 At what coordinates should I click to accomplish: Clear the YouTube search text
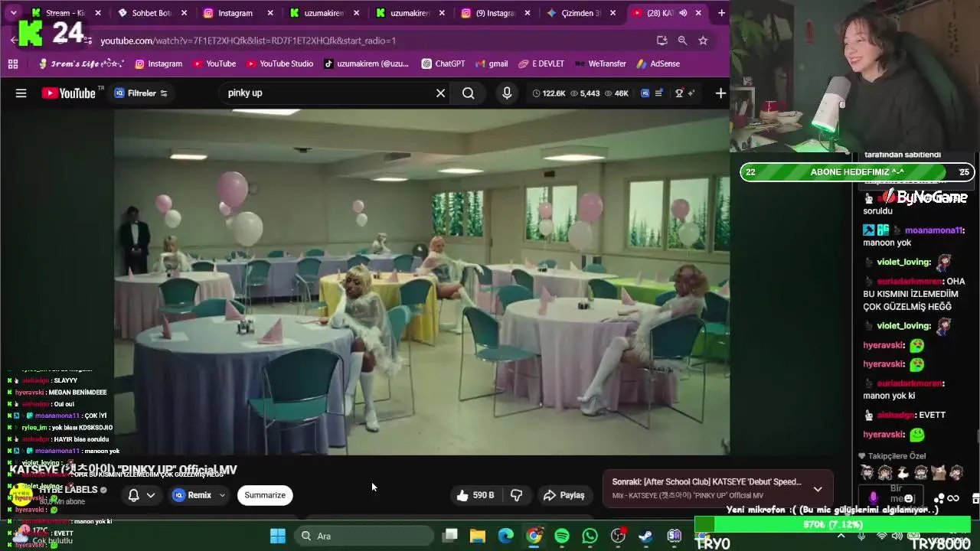tap(440, 93)
